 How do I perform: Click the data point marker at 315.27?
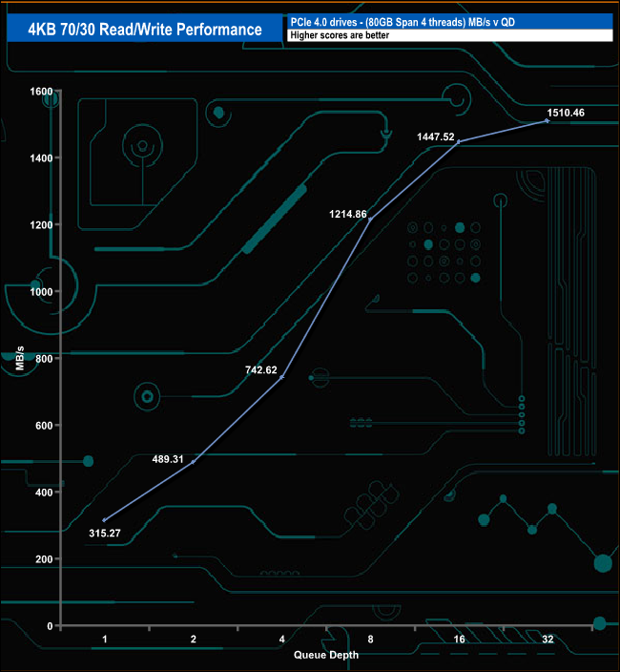click(105, 520)
